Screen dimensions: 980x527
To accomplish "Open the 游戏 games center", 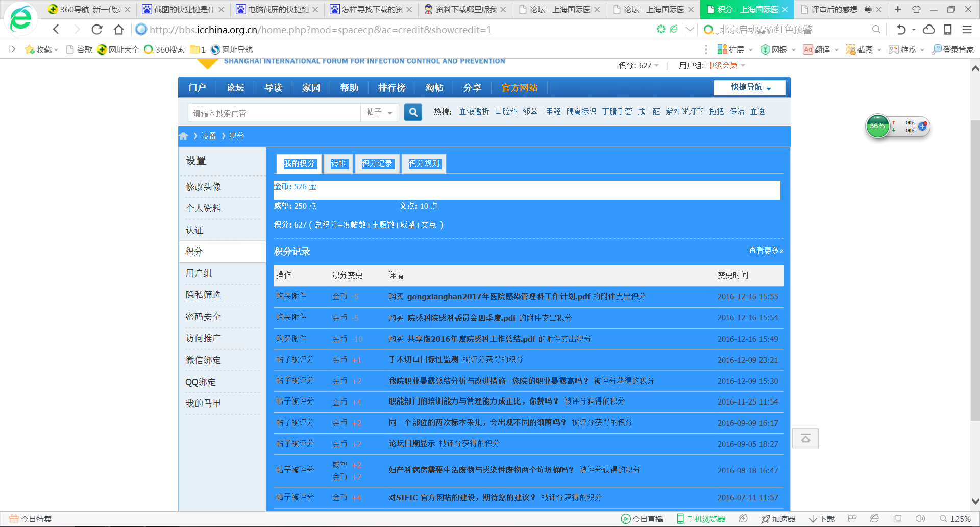I will pos(906,49).
